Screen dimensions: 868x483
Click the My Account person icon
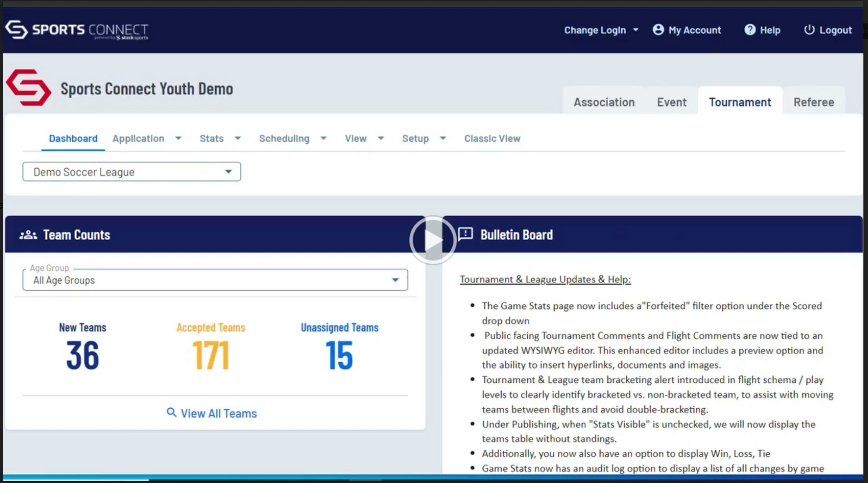(658, 30)
